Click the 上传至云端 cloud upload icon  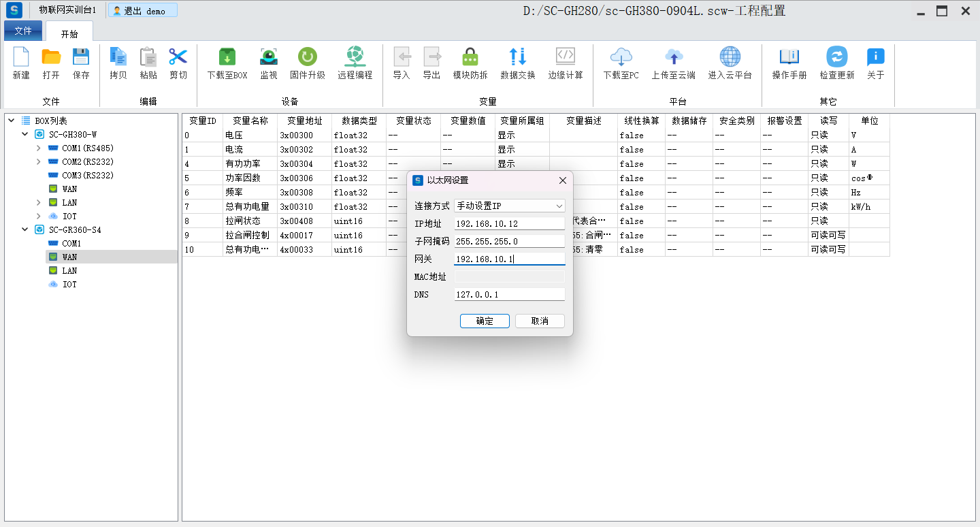point(673,58)
